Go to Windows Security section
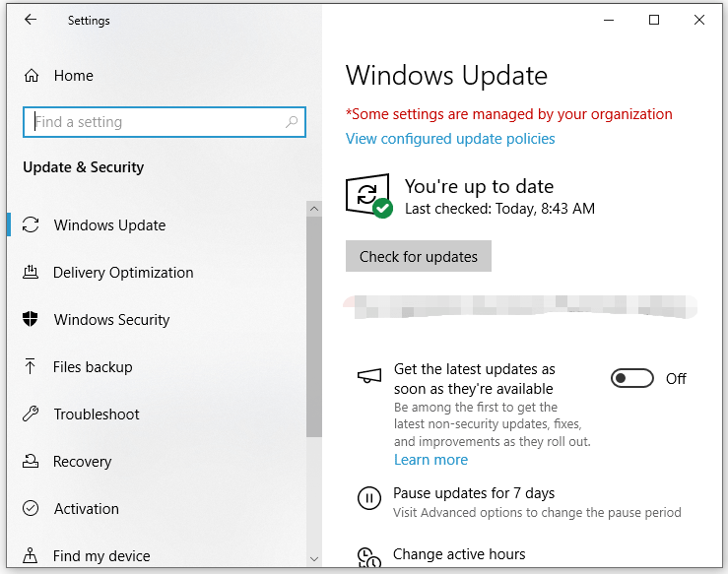728x574 pixels. click(x=111, y=320)
